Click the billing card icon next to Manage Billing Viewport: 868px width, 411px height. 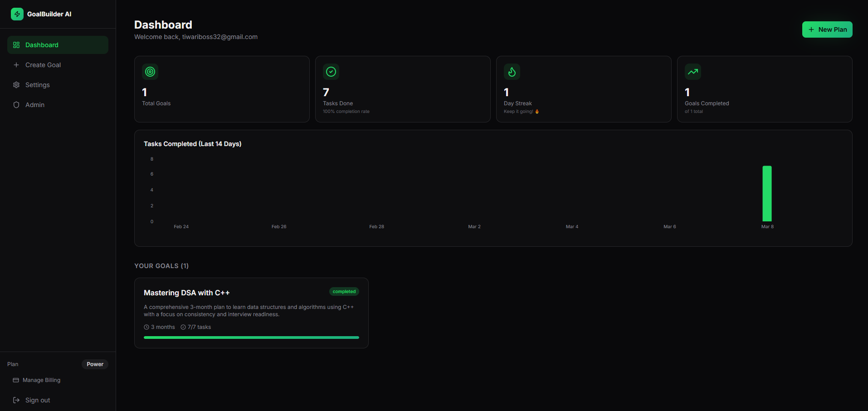click(x=16, y=380)
